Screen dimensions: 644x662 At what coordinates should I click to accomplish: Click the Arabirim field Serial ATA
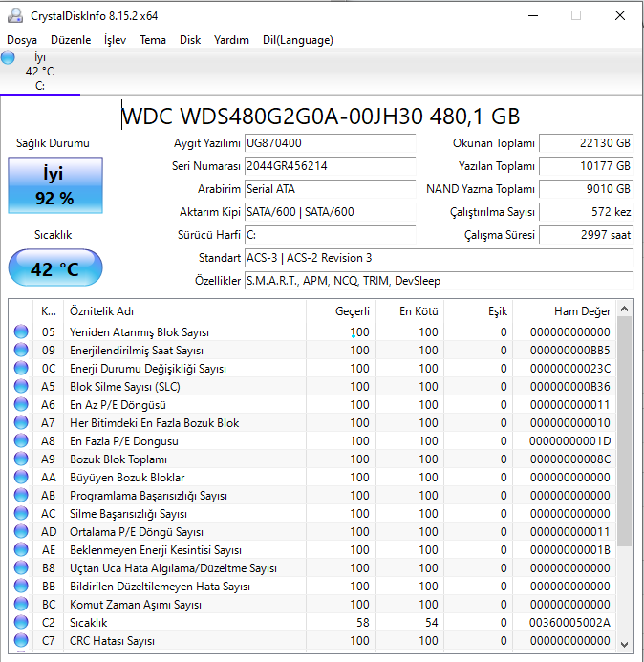[331, 189]
